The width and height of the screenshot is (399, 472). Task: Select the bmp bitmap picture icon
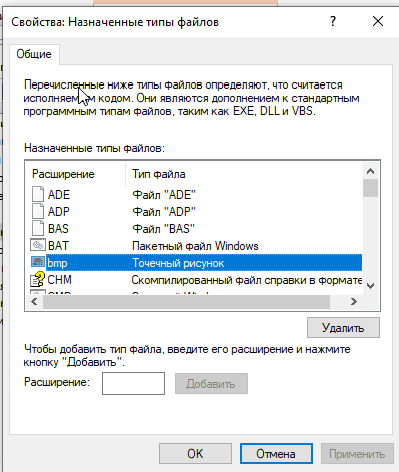[38, 262]
